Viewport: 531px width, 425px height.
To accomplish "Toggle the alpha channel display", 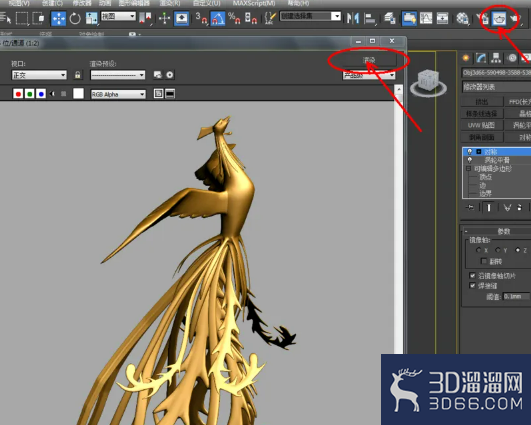I will [x=52, y=94].
